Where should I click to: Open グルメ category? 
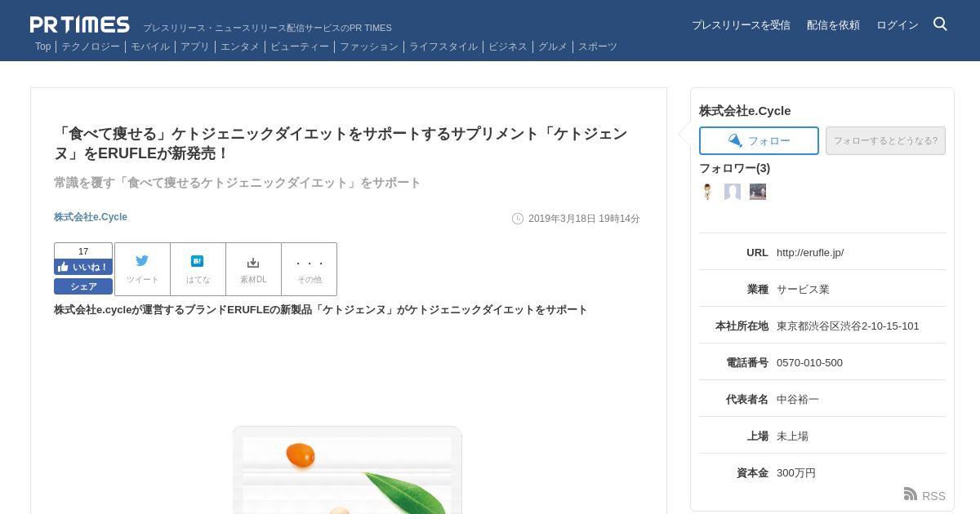click(x=553, y=47)
